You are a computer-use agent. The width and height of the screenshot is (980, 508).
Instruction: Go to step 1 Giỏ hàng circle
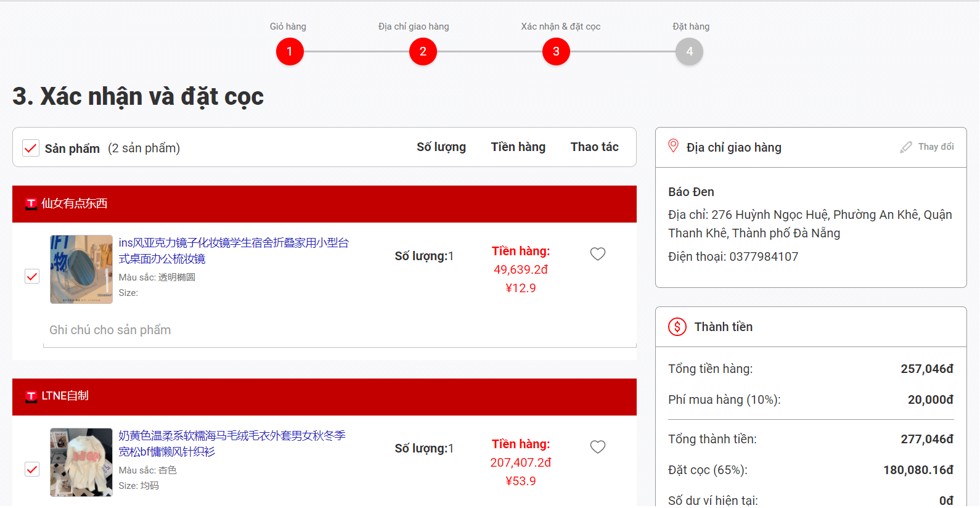point(290,52)
